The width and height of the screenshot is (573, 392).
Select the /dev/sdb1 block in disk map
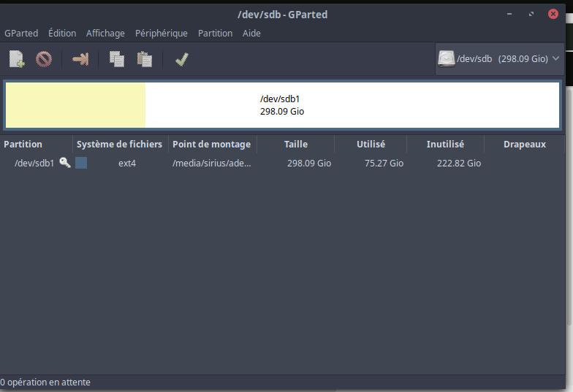282,105
